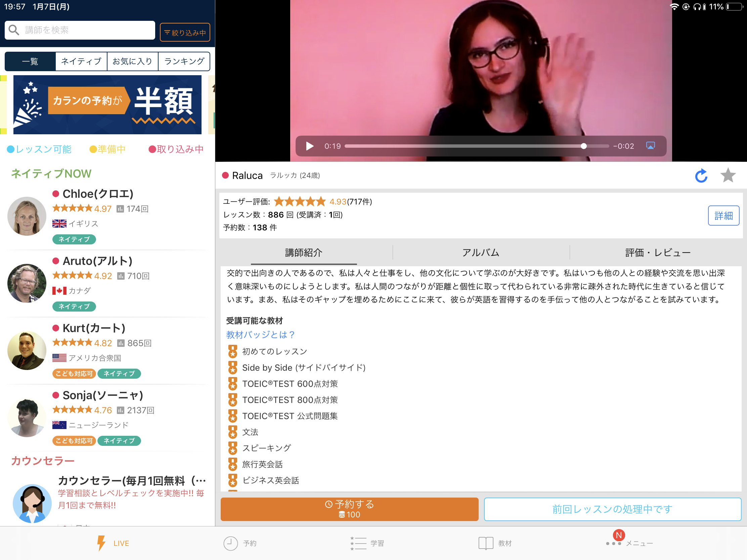This screenshot has height=560, width=747.
Task: Select Chloe's profile photo thumbnail
Action: (27, 216)
